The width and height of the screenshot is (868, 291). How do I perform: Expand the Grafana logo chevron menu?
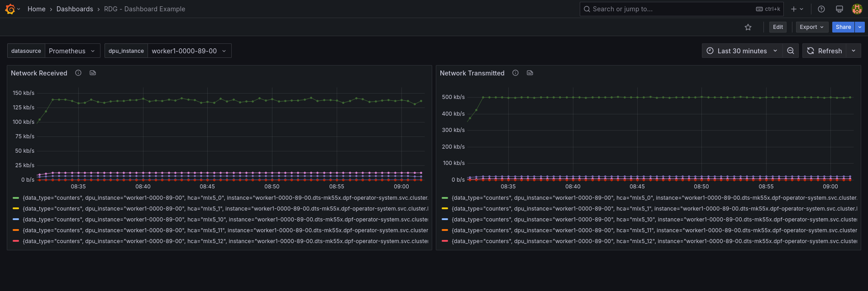click(x=19, y=9)
